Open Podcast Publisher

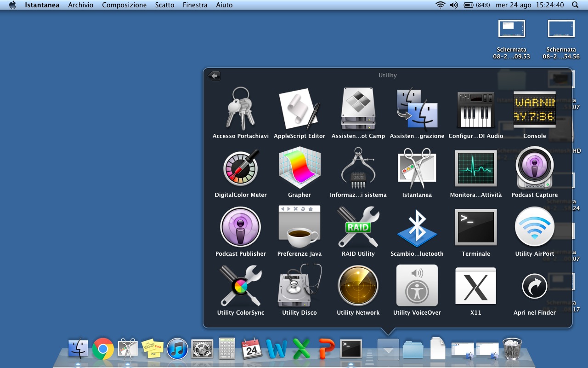click(x=241, y=227)
